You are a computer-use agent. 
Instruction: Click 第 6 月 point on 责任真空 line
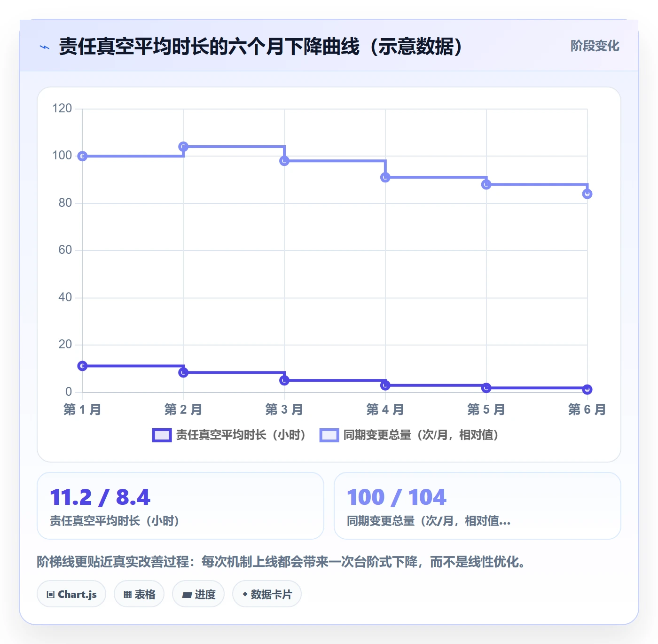click(587, 389)
